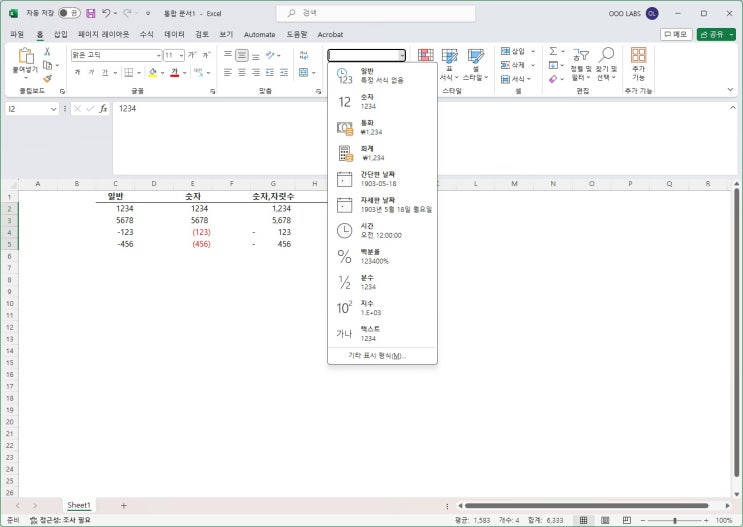The height and width of the screenshot is (527, 743).
Task: Select the Format Painter brush
Action: point(47,78)
